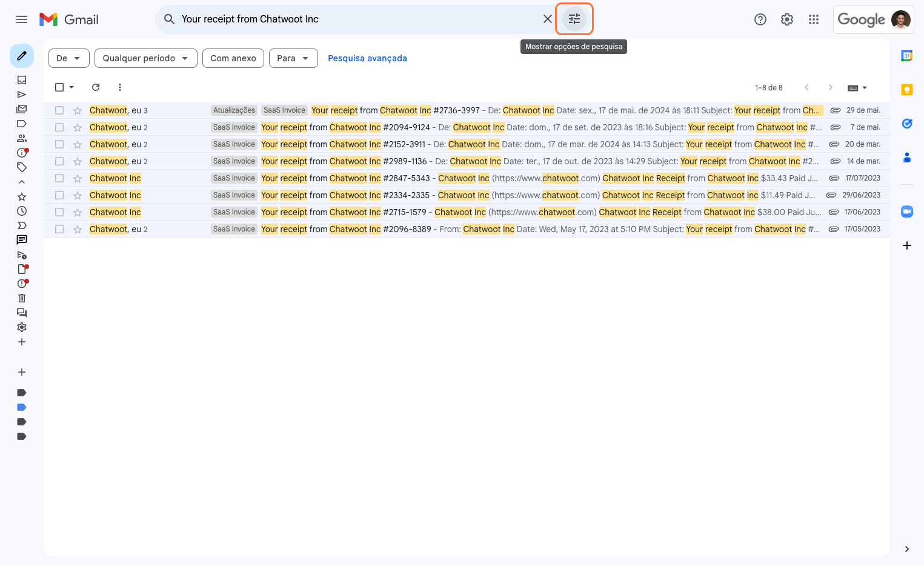
Task: Expand the select-all dropdown arrow
Action: coord(71,87)
